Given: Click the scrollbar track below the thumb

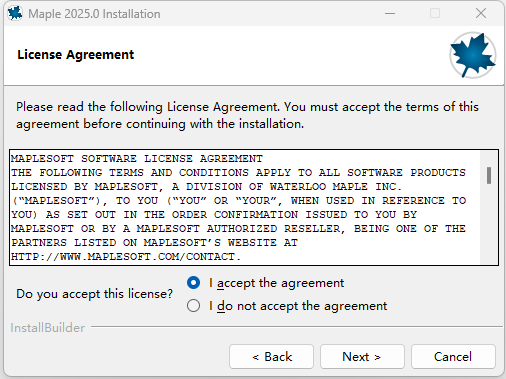Looking at the screenshot, I should click(489, 223).
